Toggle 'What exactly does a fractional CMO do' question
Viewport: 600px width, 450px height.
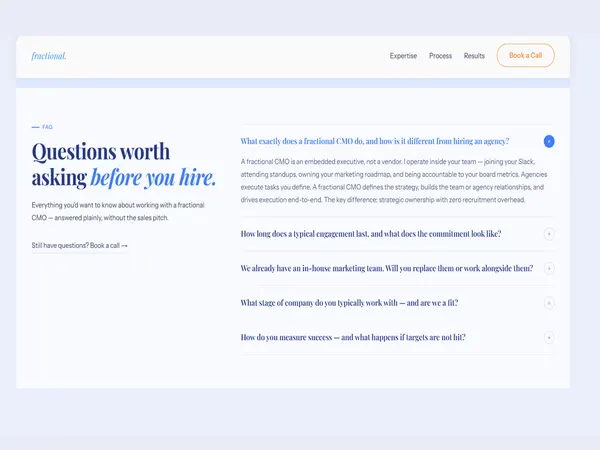point(375,141)
